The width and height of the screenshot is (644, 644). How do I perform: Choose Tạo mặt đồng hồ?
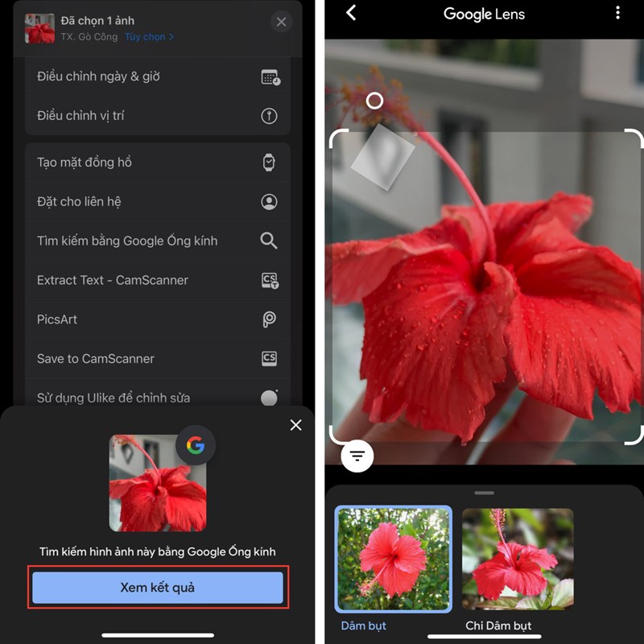pyautogui.click(x=158, y=163)
